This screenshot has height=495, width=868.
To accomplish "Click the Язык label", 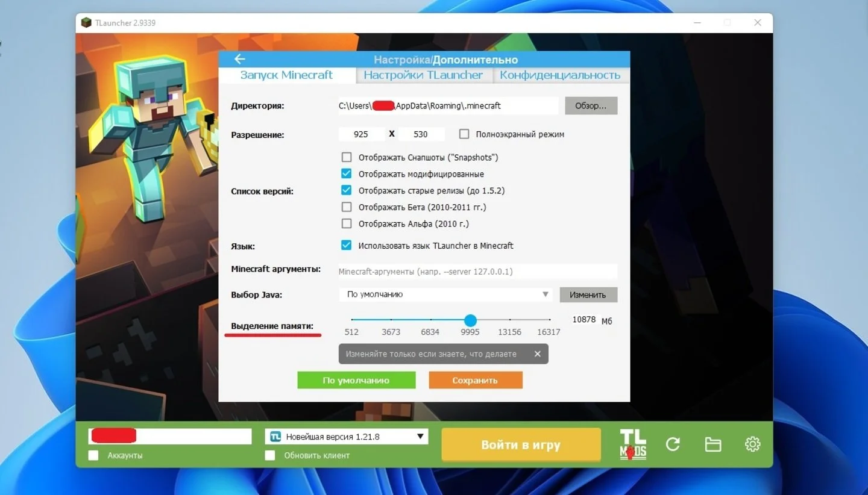I will [x=243, y=246].
